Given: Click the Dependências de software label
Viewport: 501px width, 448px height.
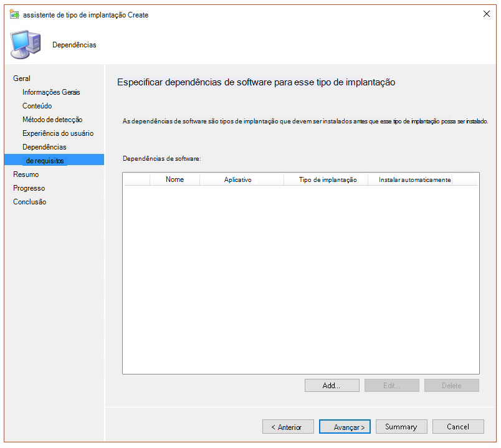Looking at the screenshot, I should point(161,158).
